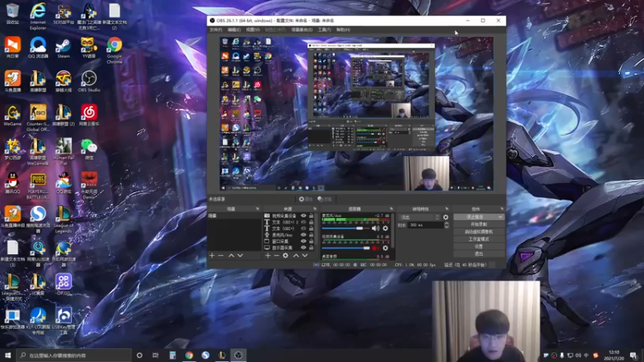644x362 pixels.
Task: Open the YY语音 desktop shortcut
Action: coord(89,47)
